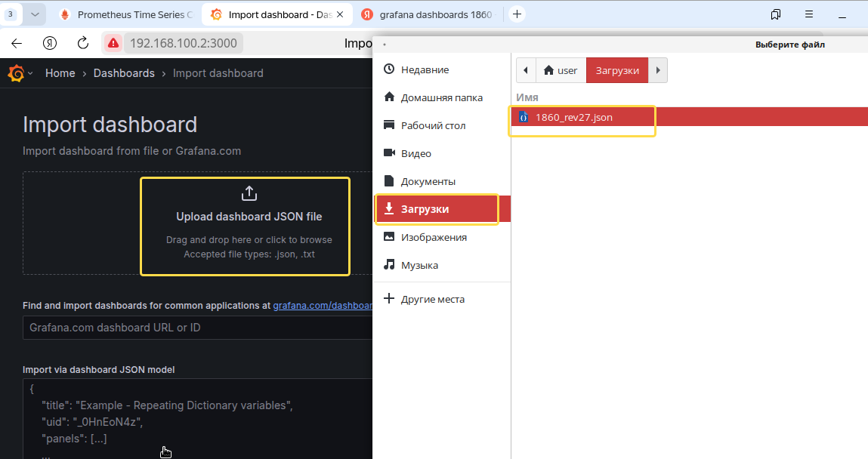
Task: Click the user home path button
Action: (561, 70)
